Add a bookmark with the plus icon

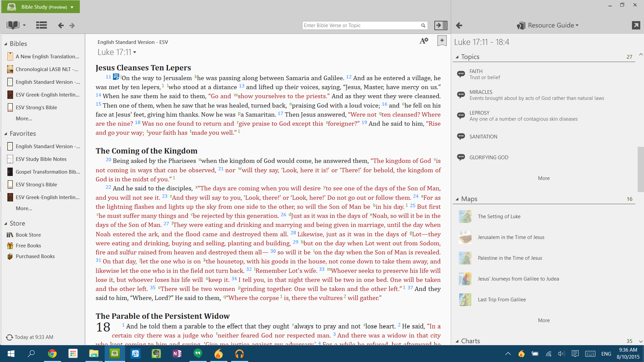coord(442,41)
